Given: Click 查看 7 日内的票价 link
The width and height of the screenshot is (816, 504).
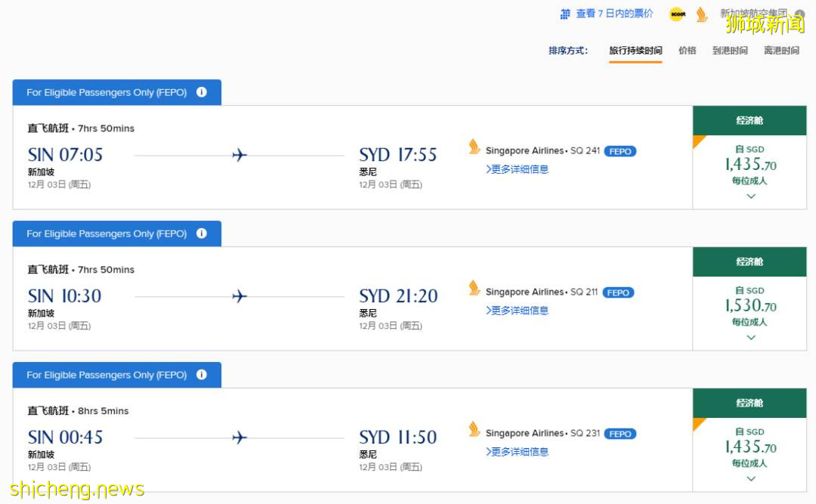Looking at the screenshot, I should point(614,14).
